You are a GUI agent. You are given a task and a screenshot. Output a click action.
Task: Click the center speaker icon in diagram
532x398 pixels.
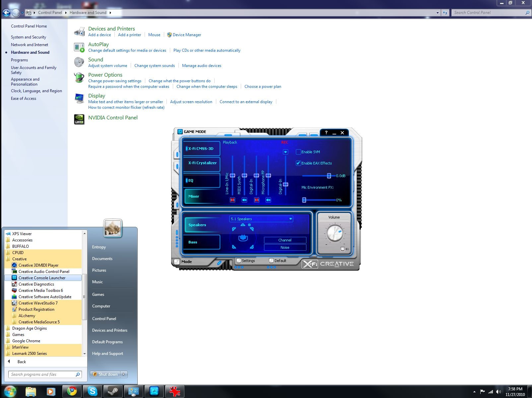[x=243, y=225]
